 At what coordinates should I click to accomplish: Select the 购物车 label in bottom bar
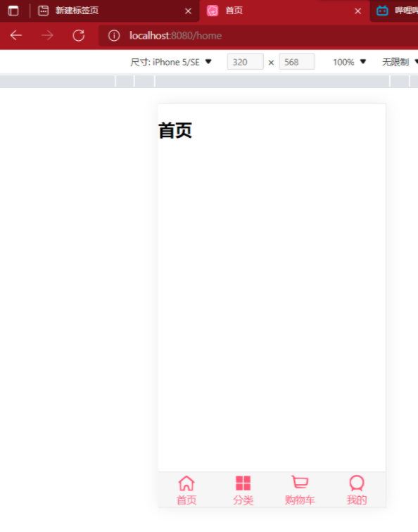[300, 500]
